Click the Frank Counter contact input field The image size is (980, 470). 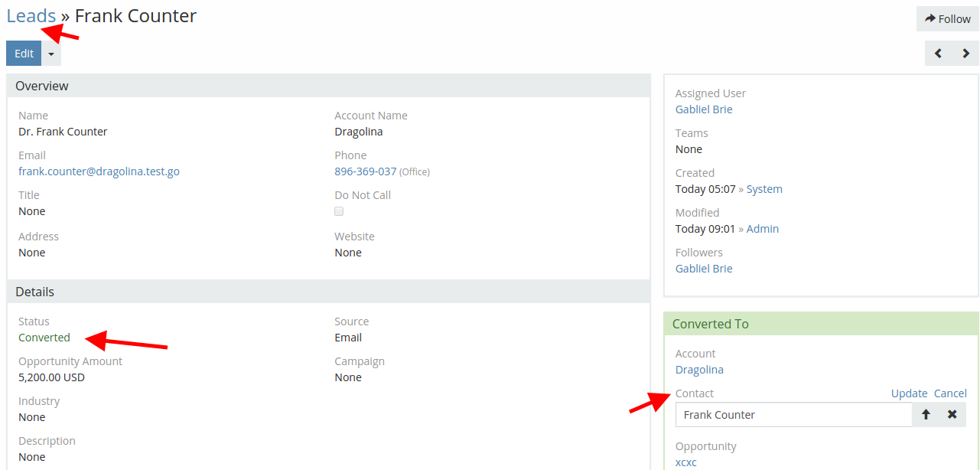coord(793,415)
